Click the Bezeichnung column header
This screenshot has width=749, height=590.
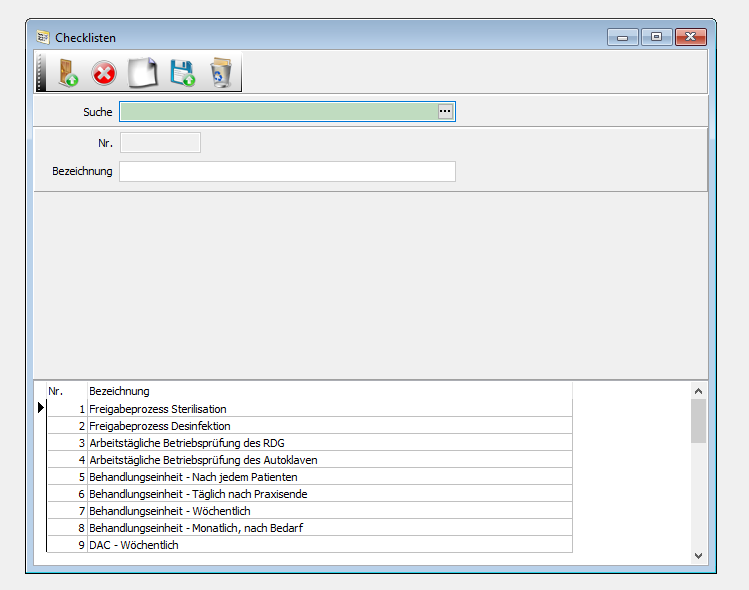[x=119, y=391]
